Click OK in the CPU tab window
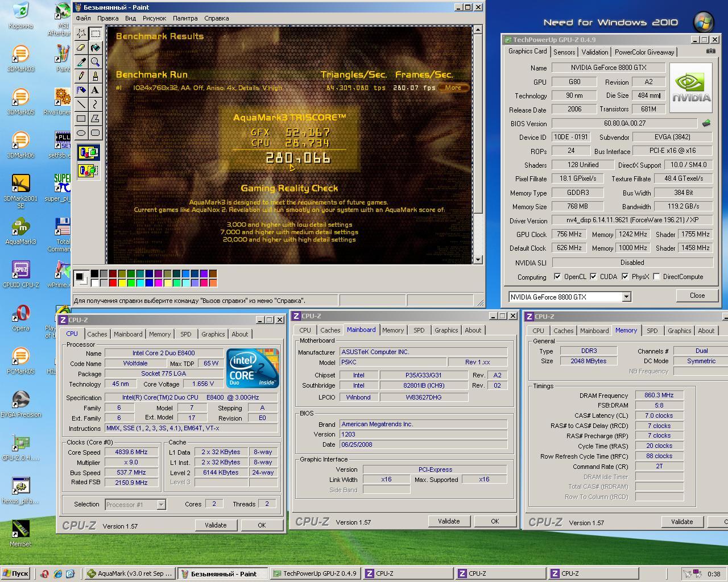Viewport: 728px width, 582px height. point(262,525)
